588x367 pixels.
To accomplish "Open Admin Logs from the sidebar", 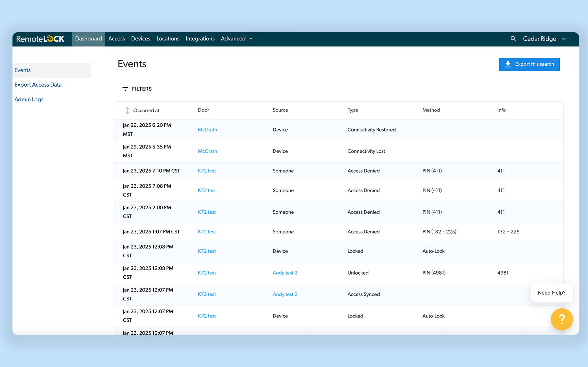I will [29, 100].
